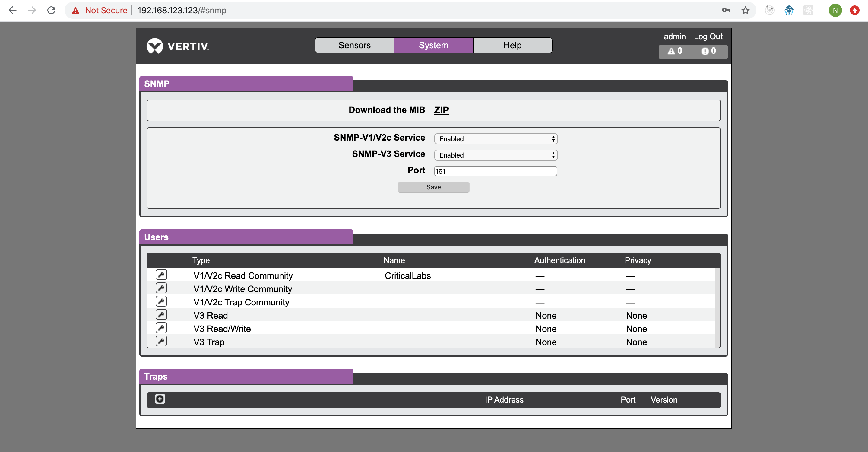Open editor for V3 Read/Write user
The image size is (868, 452).
coord(161,328)
